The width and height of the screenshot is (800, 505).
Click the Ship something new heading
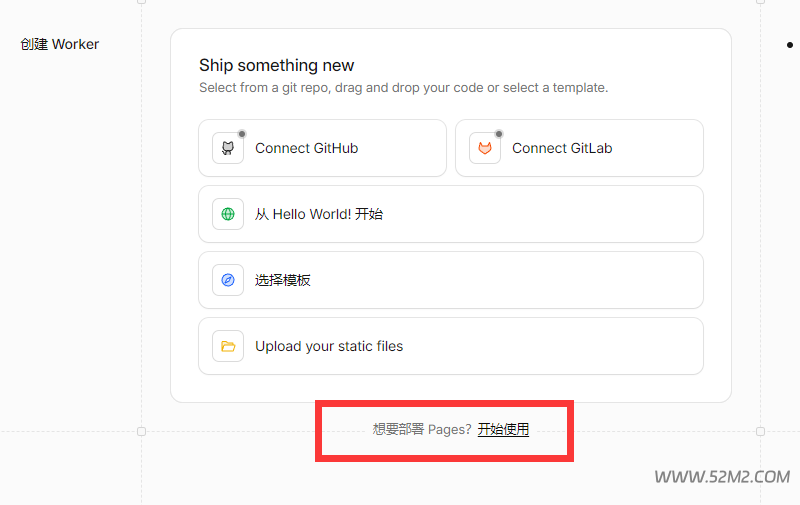[277, 65]
